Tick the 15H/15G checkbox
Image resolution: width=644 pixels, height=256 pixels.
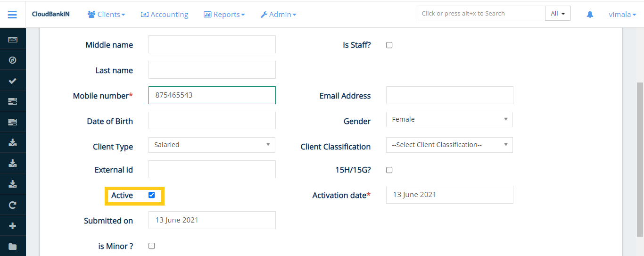(389, 170)
